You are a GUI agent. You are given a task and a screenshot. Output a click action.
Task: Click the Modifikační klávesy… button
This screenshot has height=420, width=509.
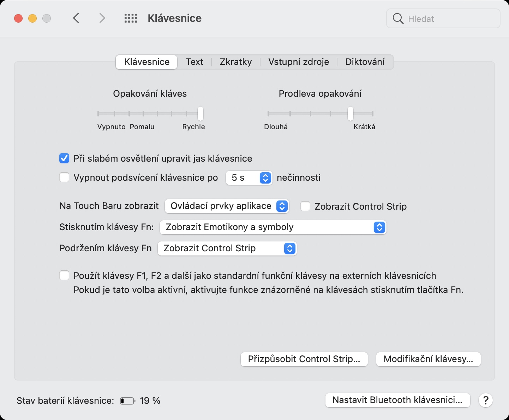[x=428, y=359]
